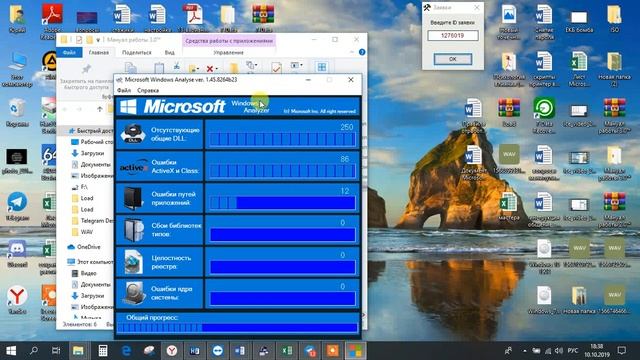The height and width of the screenshot is (360, 640).
Task: Open Quick Access Toolbar dropdown in Explorer title
Action: click(98, 40)
